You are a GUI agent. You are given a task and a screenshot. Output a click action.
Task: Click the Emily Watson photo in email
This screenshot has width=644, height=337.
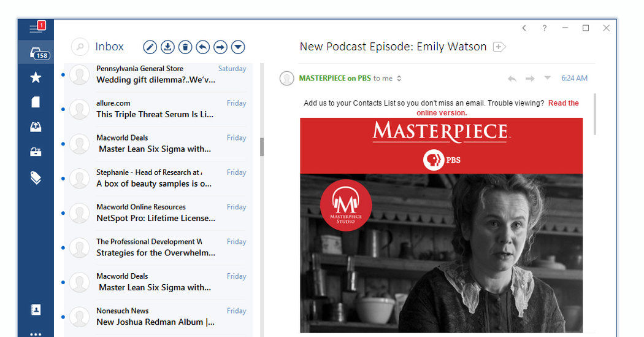(441, 253)
